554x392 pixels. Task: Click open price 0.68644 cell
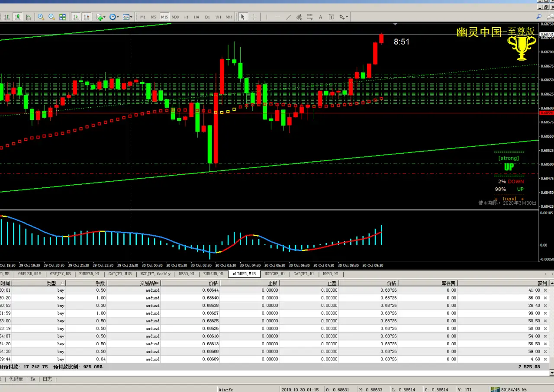tap(190, 290)
